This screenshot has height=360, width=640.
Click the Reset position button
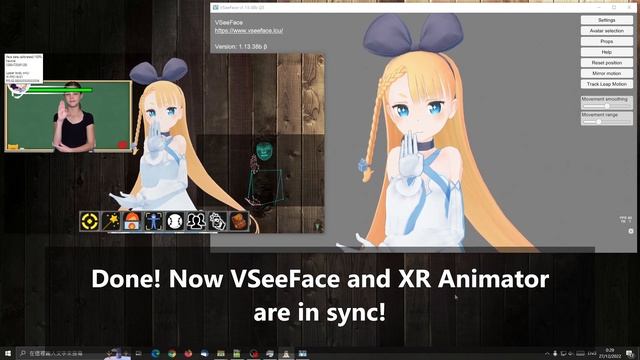tap(607, 62)
